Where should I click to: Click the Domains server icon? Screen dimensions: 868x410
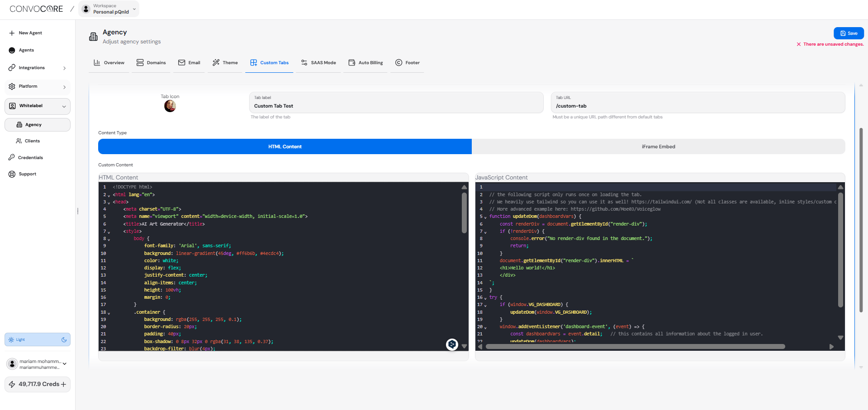coord(140,62)
